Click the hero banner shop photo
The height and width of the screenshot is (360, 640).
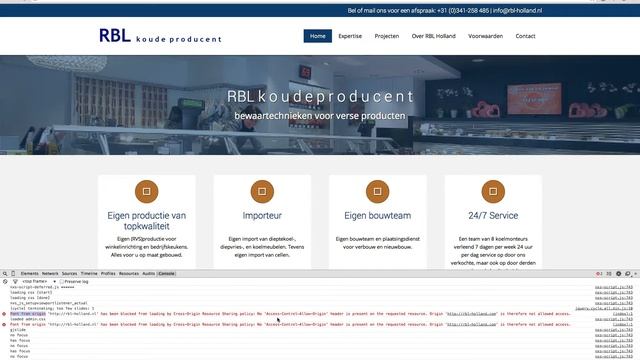pos(320,105)
